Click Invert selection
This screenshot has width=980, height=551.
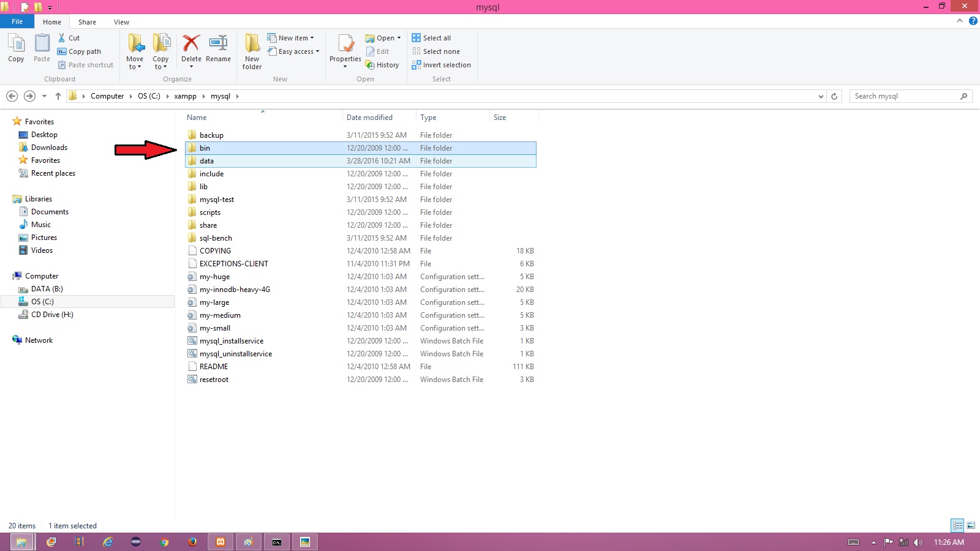[x=441, y=65]
